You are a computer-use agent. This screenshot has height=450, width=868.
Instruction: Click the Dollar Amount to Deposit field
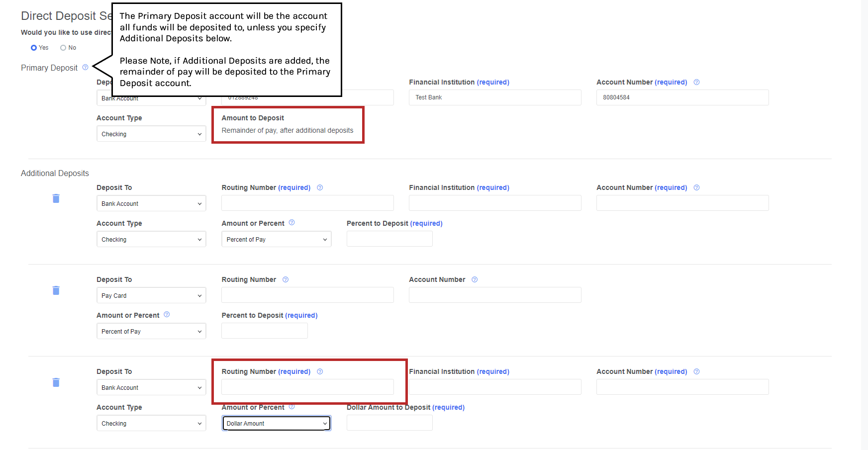389,423
